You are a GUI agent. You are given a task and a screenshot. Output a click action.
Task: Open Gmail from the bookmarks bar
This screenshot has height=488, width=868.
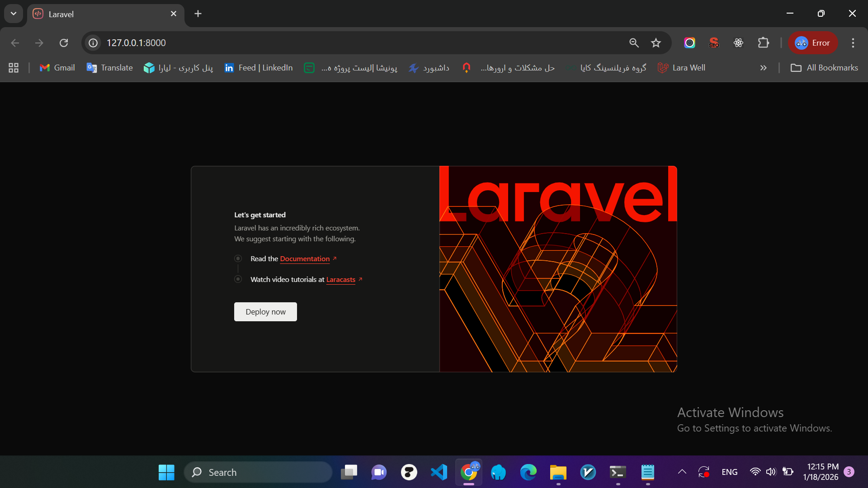coord(57,68)
